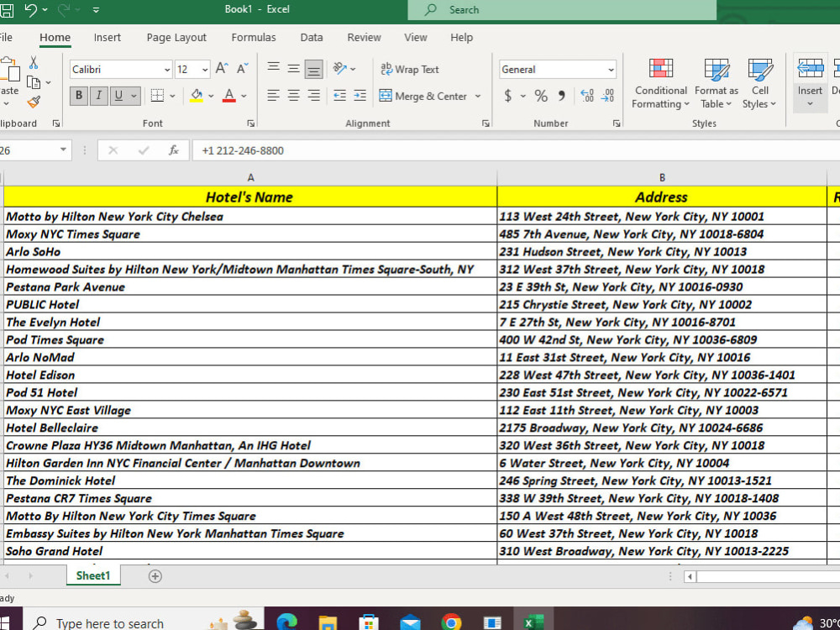
Task: Apply top align to cells
Action: (x=273, y=67)
